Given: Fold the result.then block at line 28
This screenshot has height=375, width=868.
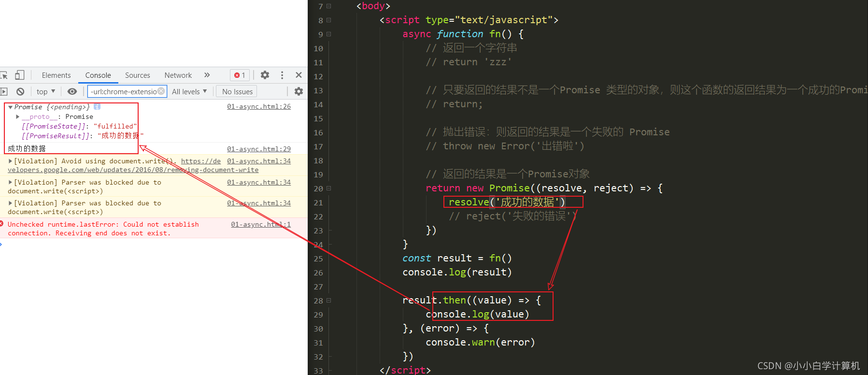Looking at the screenshot, I should (328, 300).
